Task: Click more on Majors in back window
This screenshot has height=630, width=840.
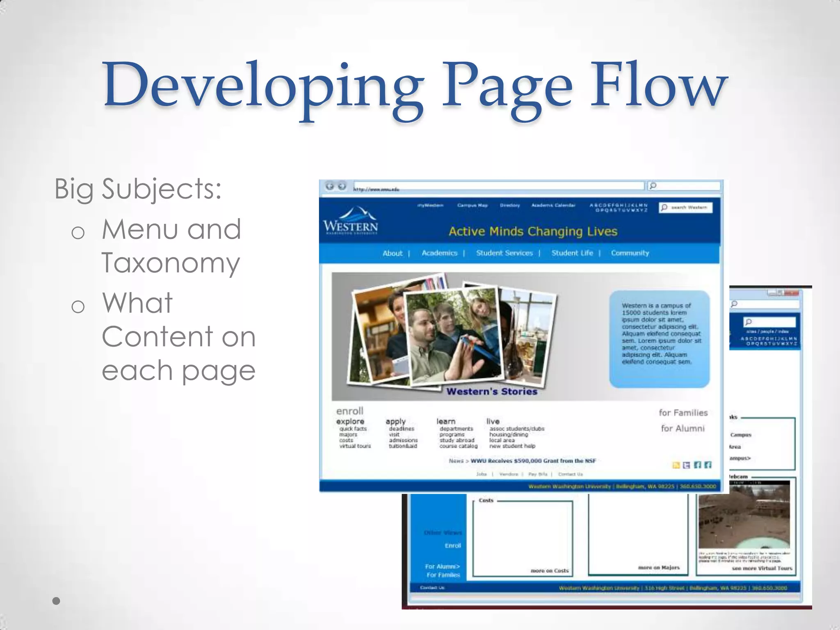Action: tap(659, 568)
